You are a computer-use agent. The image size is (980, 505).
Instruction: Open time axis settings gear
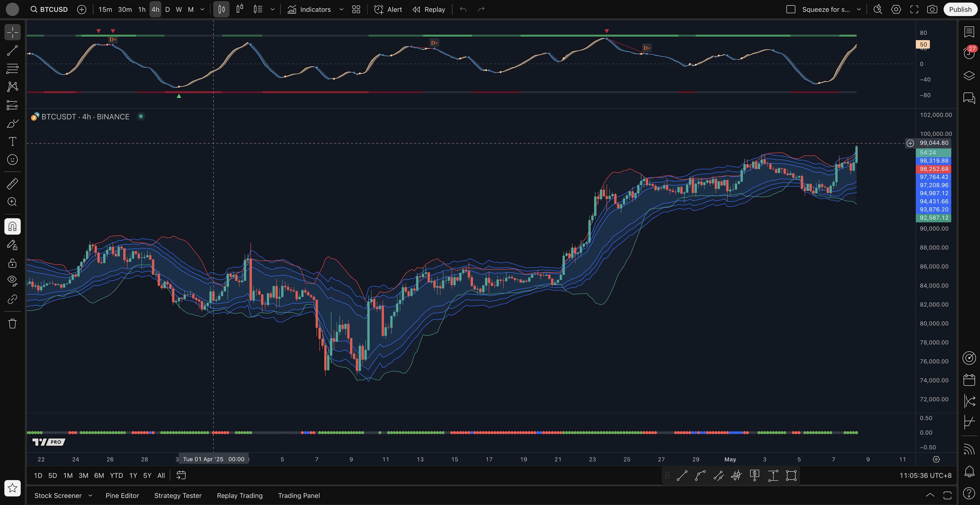point(936,459)
